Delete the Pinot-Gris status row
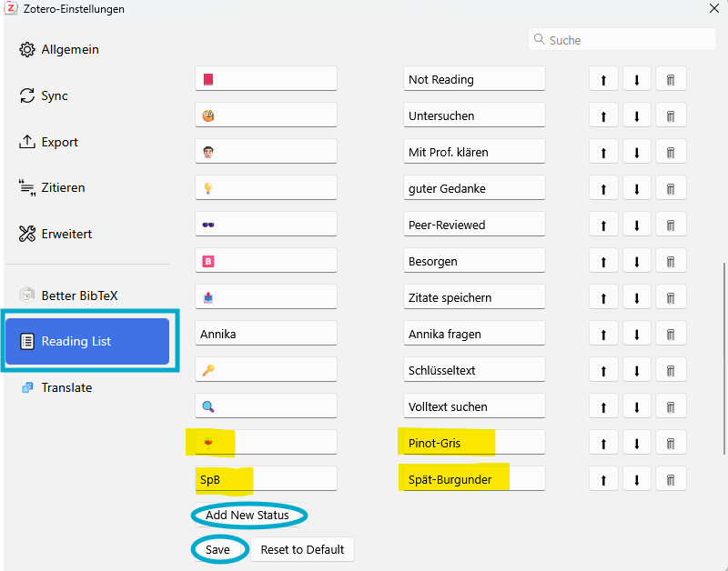Viewport: 728px width, 571px height. (671, 443)
